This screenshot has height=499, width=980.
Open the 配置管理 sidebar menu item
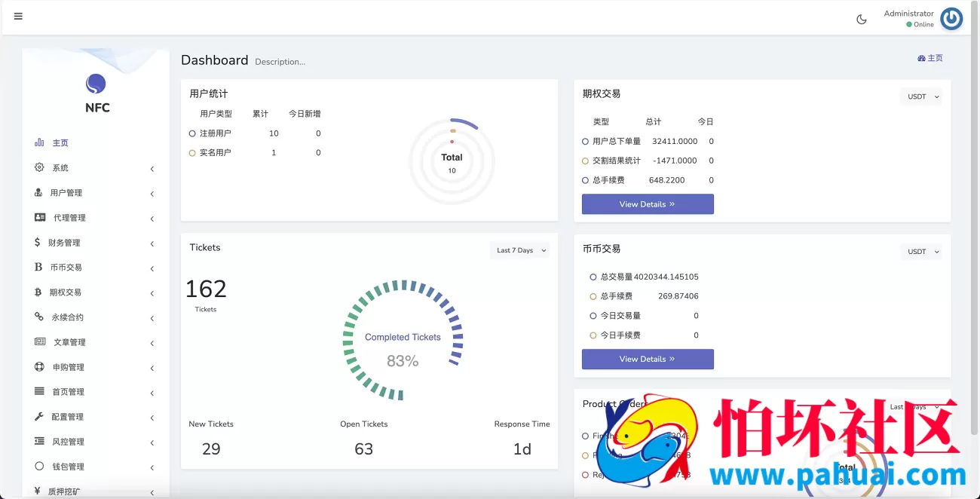[x=96, y=417]
